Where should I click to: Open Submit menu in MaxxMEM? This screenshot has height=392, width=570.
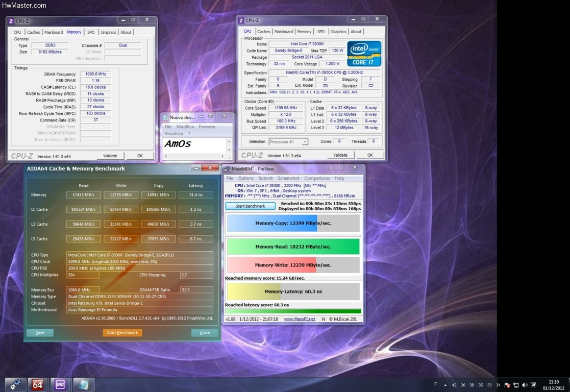(265, 178)
